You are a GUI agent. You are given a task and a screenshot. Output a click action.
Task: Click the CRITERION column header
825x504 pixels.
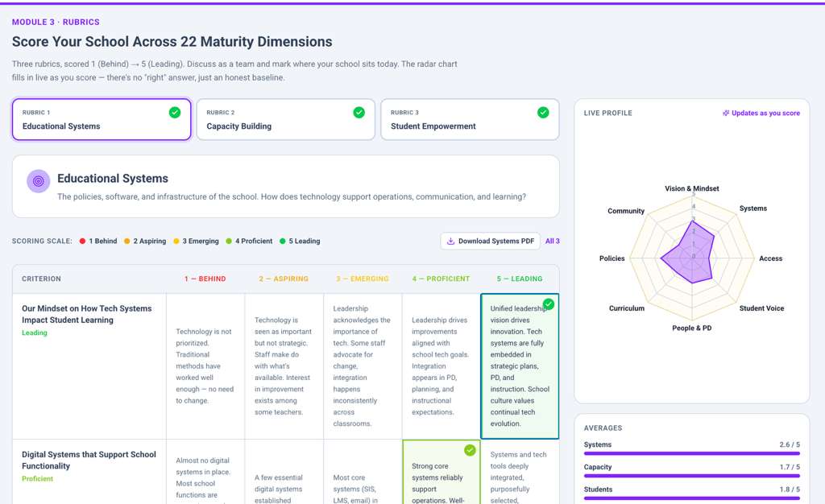coord(42,279)
